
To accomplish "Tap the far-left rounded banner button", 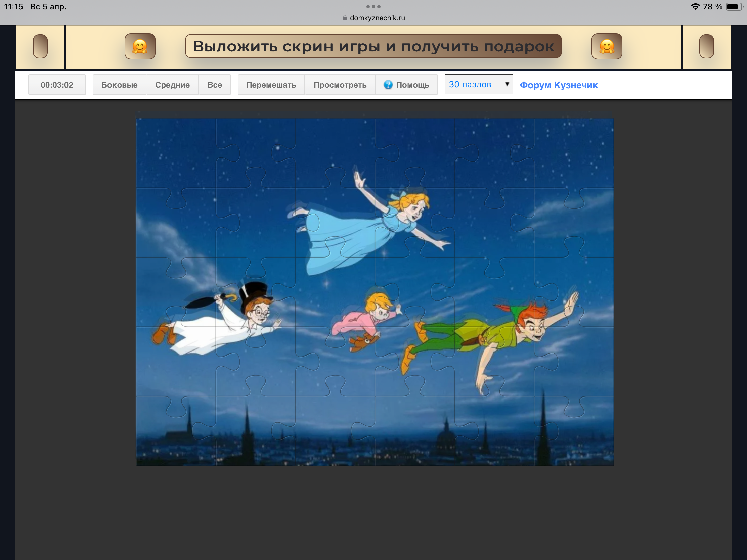I will pos(40,46).
